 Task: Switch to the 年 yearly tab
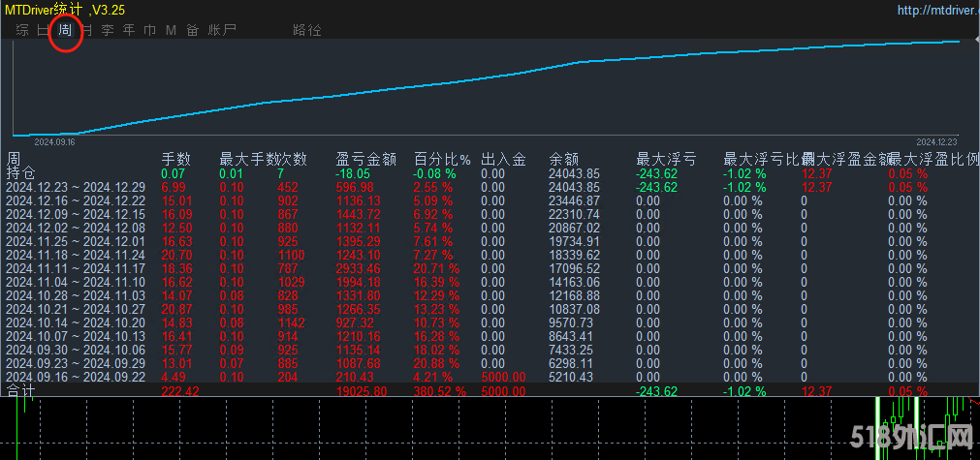pyautogui.click(x=129, y=30)
